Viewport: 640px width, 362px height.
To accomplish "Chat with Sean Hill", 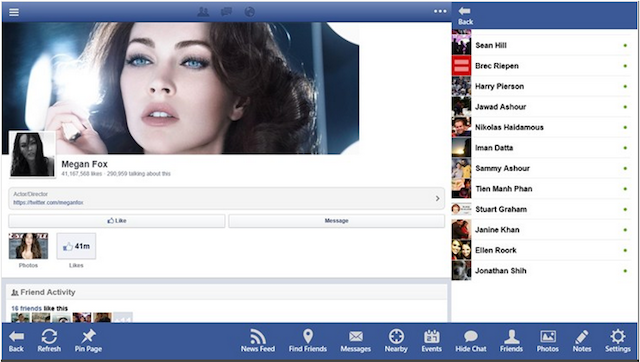I will coord(541,45).
